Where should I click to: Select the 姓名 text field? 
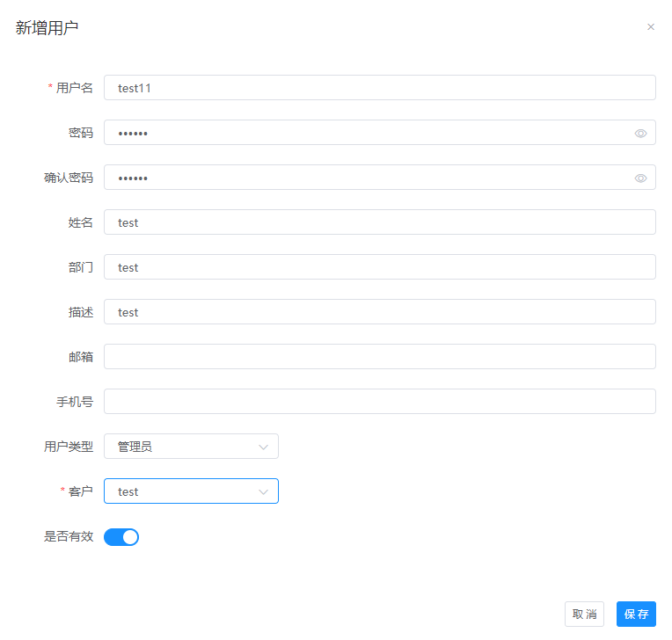378,222
